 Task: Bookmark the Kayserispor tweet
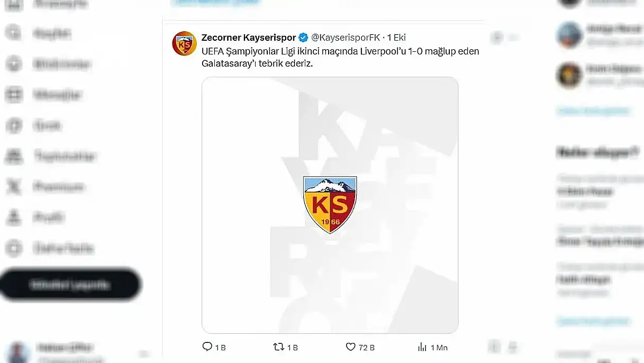(494, 347)
